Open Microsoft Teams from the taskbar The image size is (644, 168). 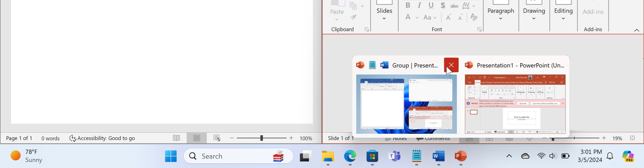(394, 156)
